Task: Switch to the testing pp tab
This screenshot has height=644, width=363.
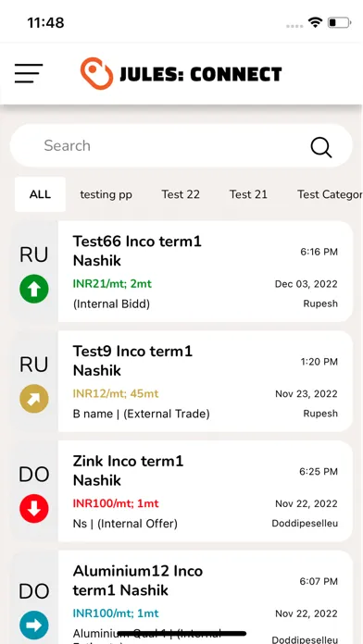Action: click(106, 194)
